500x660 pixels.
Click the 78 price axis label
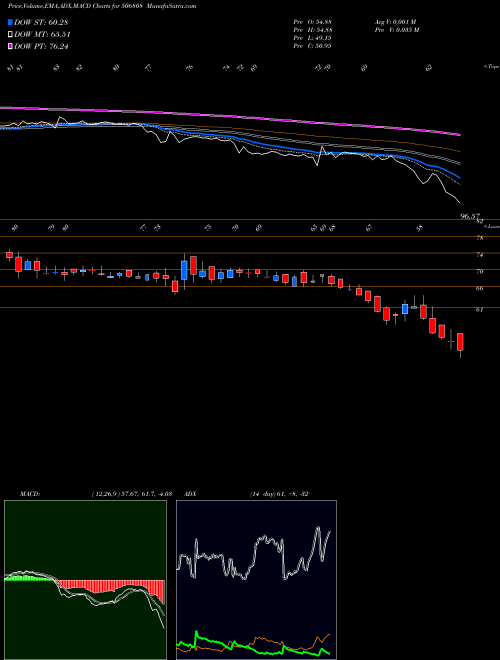479,238
